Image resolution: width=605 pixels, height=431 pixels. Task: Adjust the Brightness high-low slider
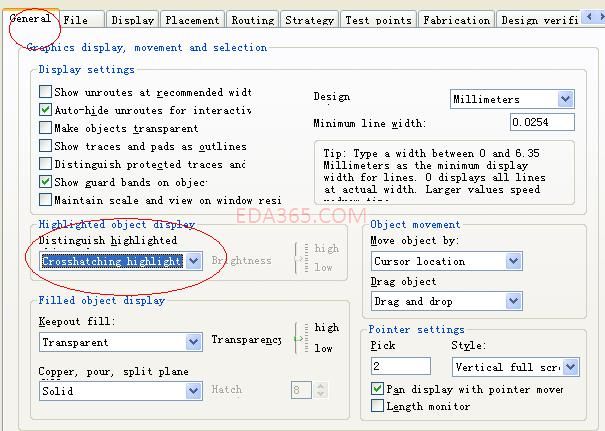299,259
